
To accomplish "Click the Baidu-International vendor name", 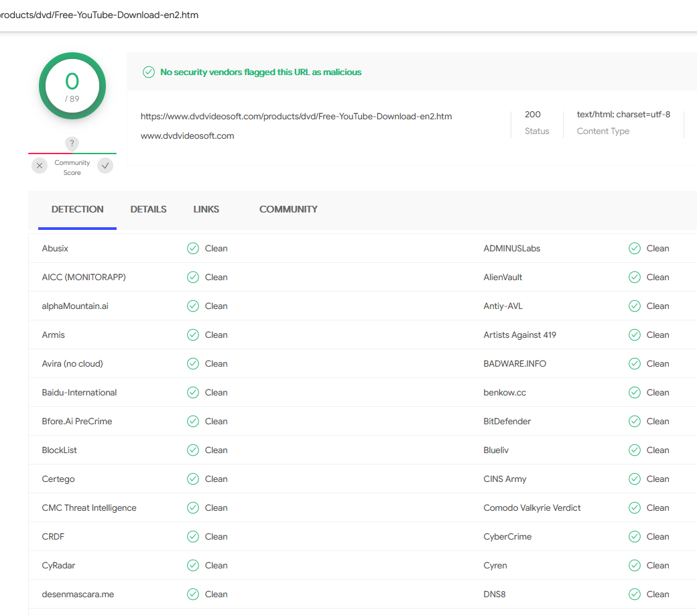I will pyautogui.click(x=79, y=392).
